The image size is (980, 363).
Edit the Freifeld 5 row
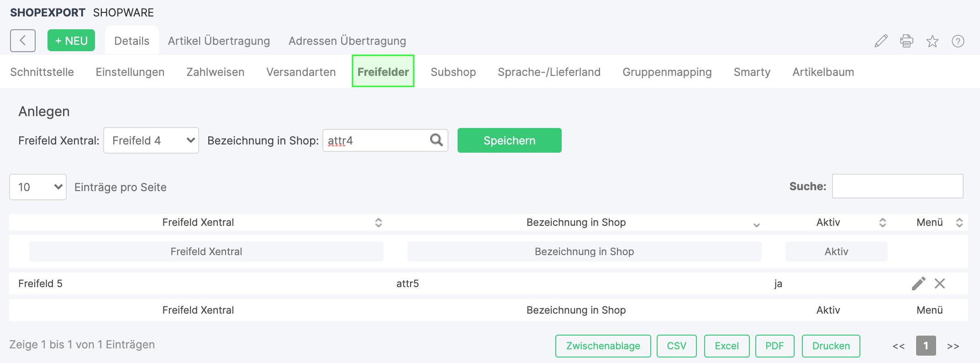tap(918, 283)
